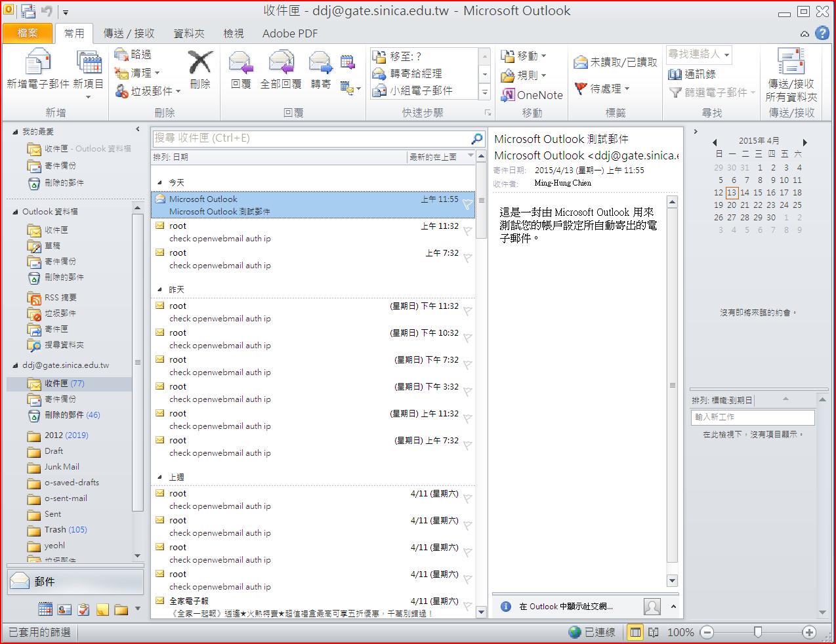The height and width of the screenshot is (644, 836).
Task: Click the zoom out minus button
Action: (707, 632)
